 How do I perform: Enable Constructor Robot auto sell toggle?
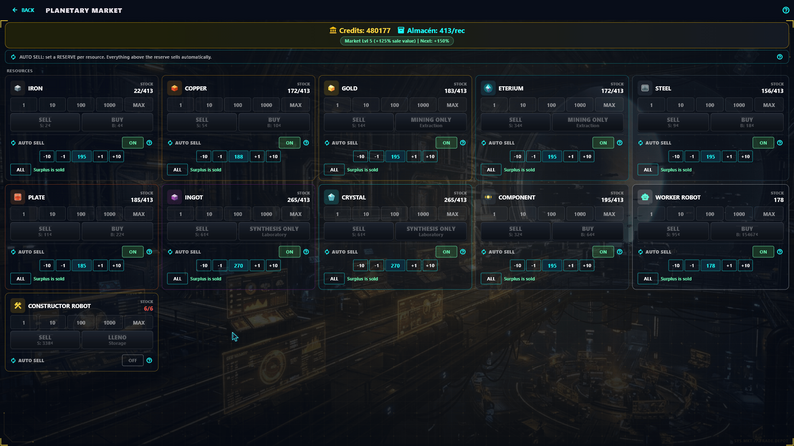point(133,360)
